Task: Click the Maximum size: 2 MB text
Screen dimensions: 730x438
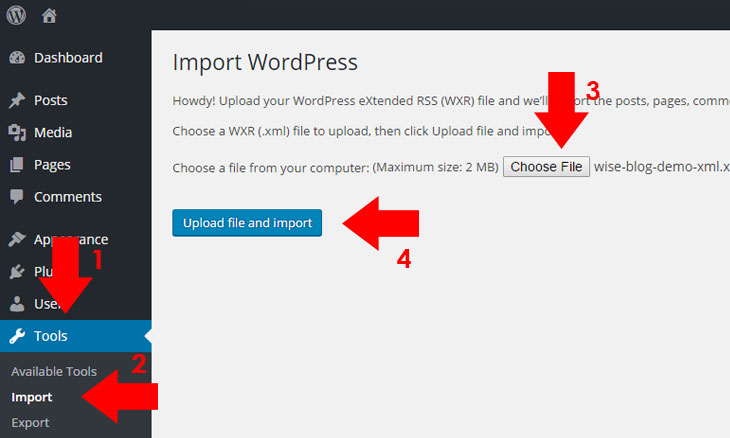Action: click(x=435, y=167)
